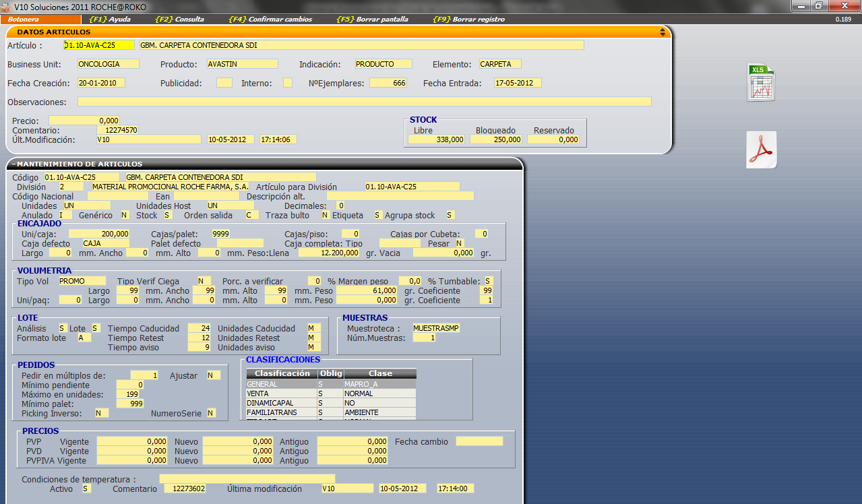Click the Clasificación column header
The image size is (862, 504).
pos(282,373)
